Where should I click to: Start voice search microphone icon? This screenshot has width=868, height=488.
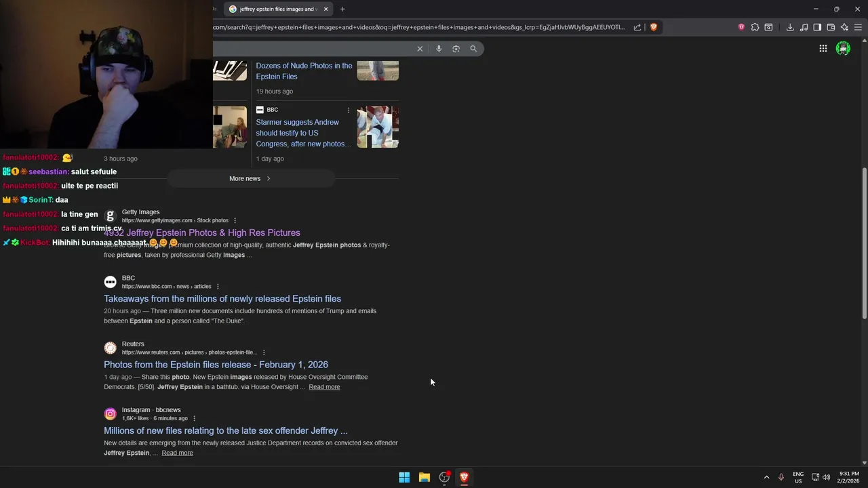[439, 49]
